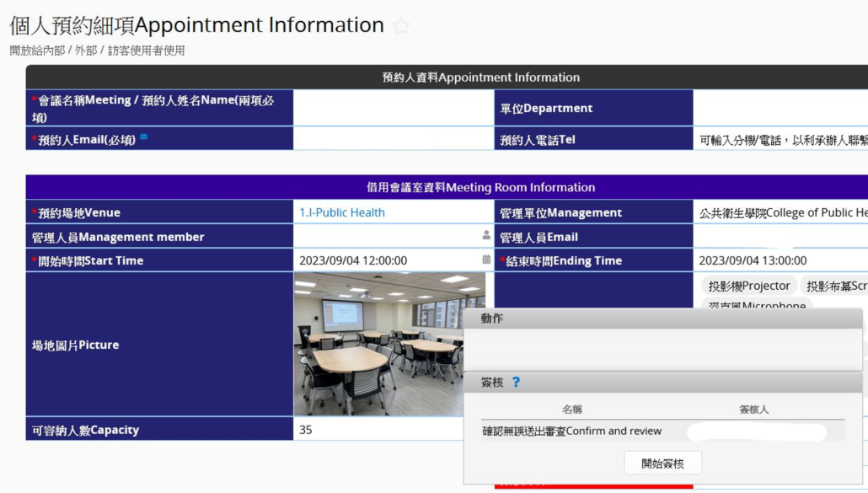Mark page as favorite with star icon

coord(401,26)
